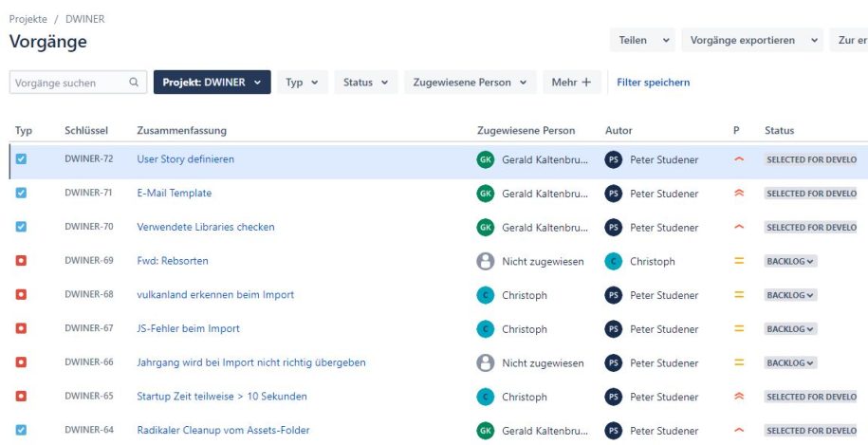Open the Projekt: DWINER filter dropdown

point(212,82)
